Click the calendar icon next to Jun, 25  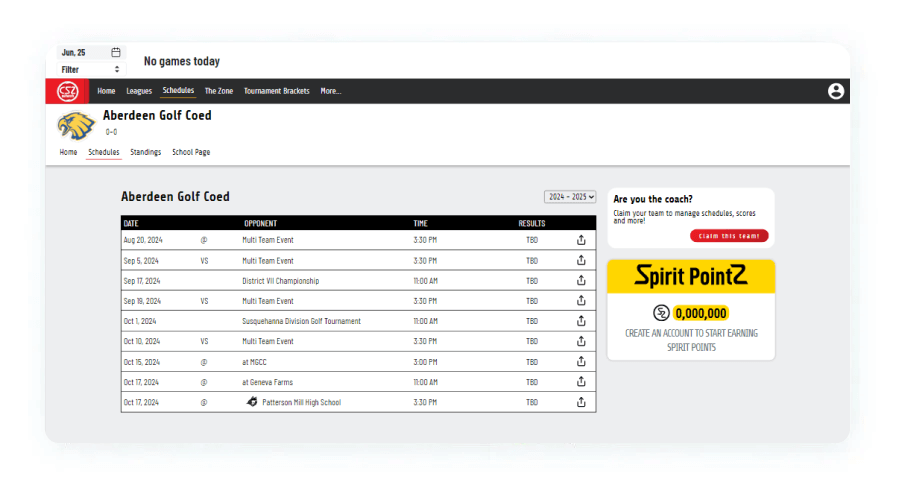coord(116,52)
